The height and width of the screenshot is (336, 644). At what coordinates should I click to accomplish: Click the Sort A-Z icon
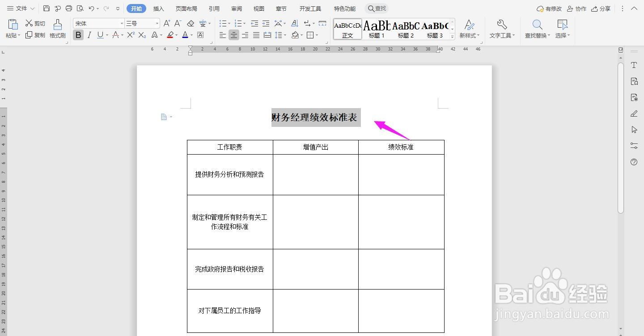(x=295, y=23)
